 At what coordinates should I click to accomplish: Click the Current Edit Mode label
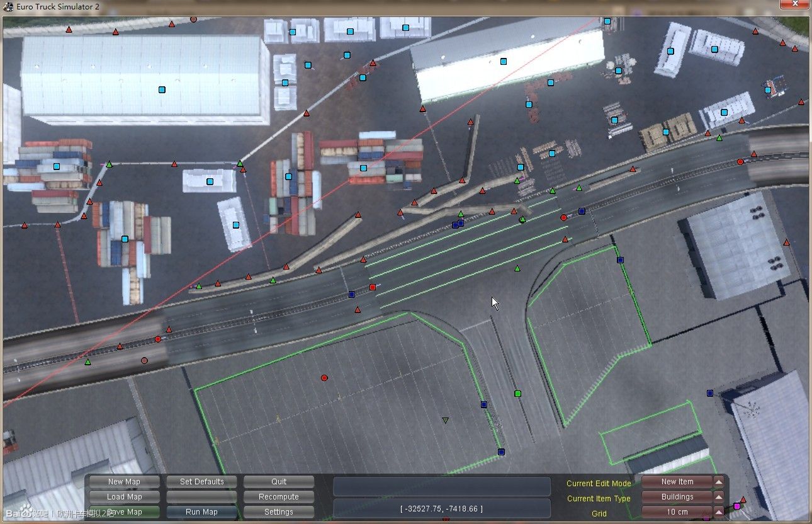pyautogui.click(x=599, y=484)
